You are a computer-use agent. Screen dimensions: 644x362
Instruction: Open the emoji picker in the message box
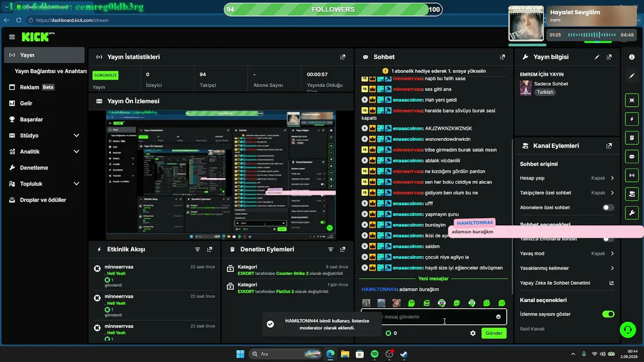coord(499,317)
